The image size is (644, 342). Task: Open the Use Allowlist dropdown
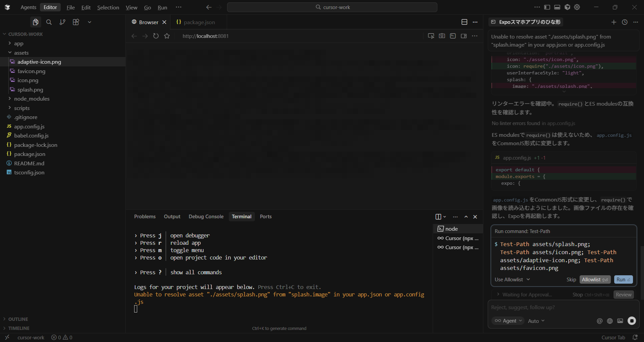(512, 280)
